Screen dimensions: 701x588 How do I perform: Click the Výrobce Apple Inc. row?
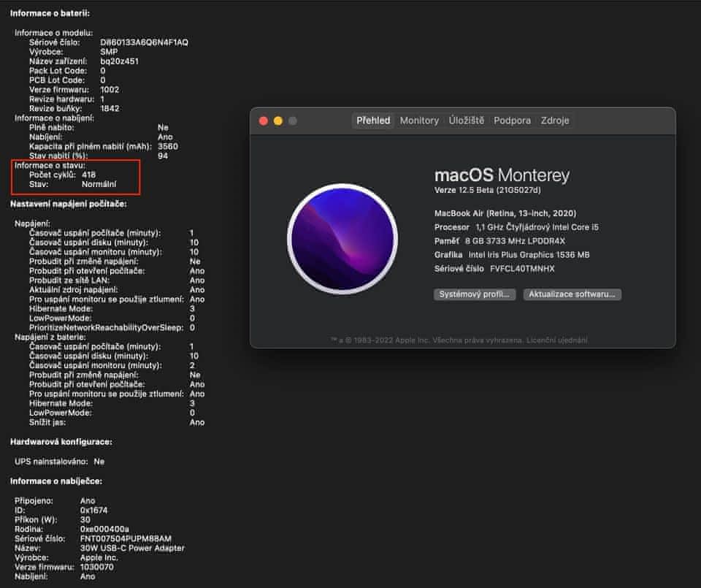pyautogui.click(x=66, y=557)
